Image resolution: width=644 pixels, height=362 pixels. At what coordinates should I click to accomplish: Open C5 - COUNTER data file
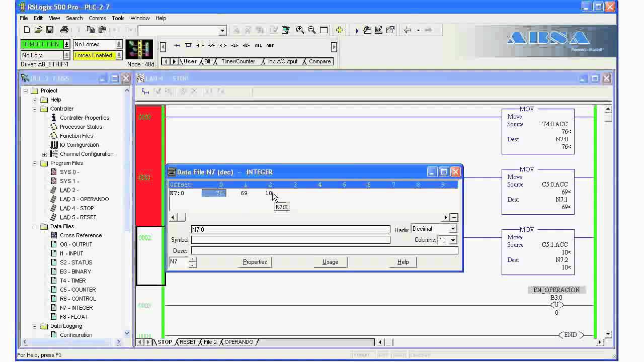[x=77, y=290]
